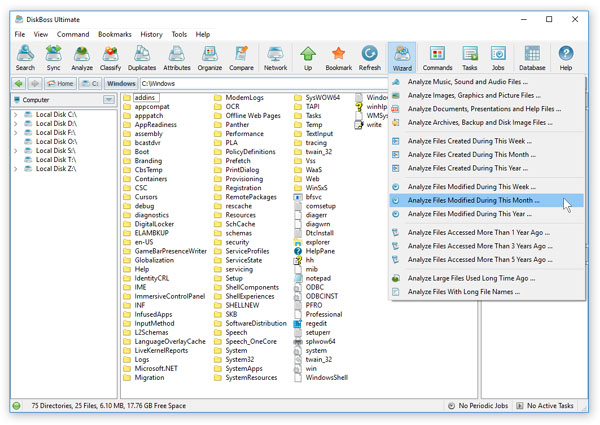Choose Analyze Files Accessed More Than 3 Years Ago
This screenshot has width=600, height=425.
487,246
